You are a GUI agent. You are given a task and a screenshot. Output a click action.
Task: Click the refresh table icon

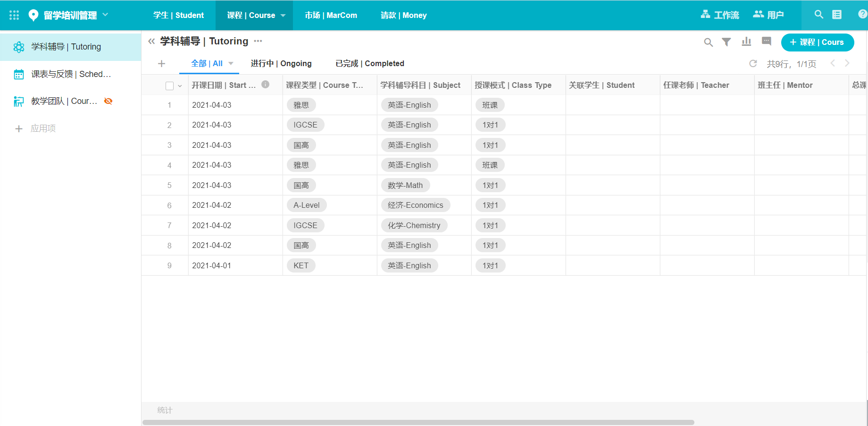point(753,64)
